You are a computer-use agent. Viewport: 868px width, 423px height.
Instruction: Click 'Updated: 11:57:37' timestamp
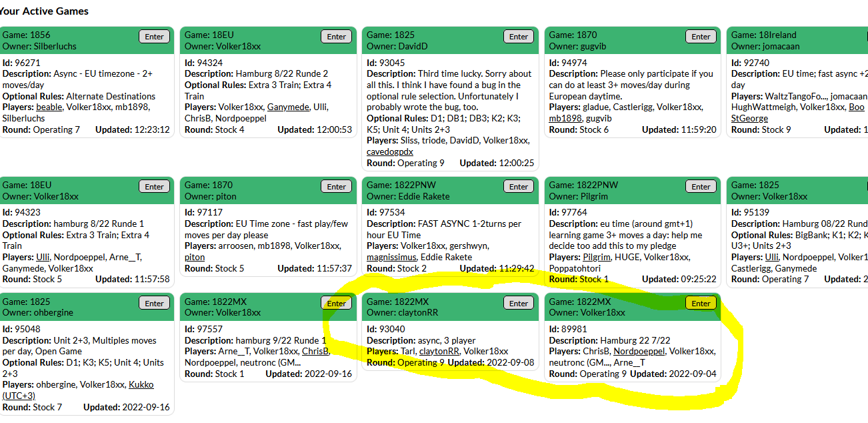pos(315,269)
